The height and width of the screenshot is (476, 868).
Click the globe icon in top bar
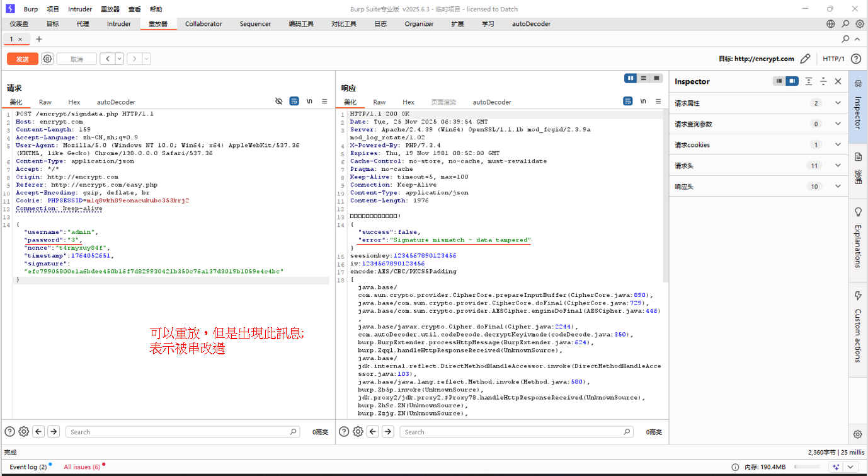tap(831, 24)
